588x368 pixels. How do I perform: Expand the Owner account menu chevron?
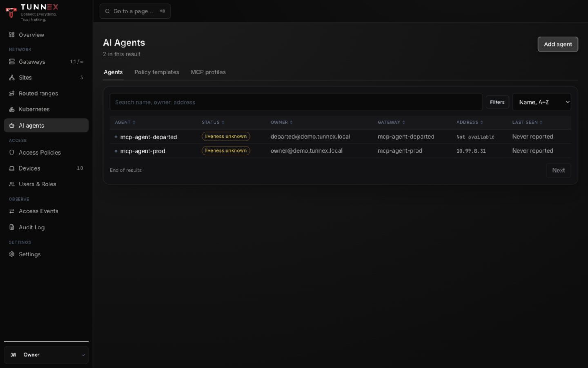pyautogui.click(x=83, y=355)
